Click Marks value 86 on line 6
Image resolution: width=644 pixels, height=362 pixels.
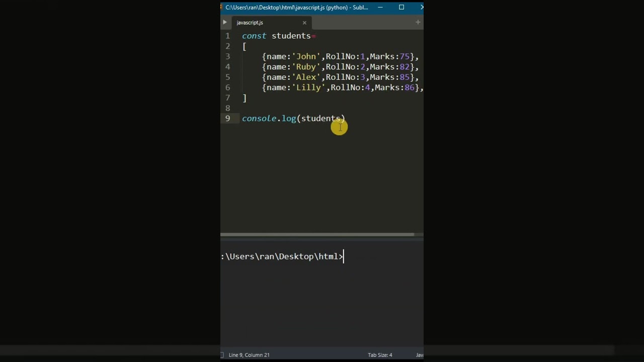coord(410,87)
